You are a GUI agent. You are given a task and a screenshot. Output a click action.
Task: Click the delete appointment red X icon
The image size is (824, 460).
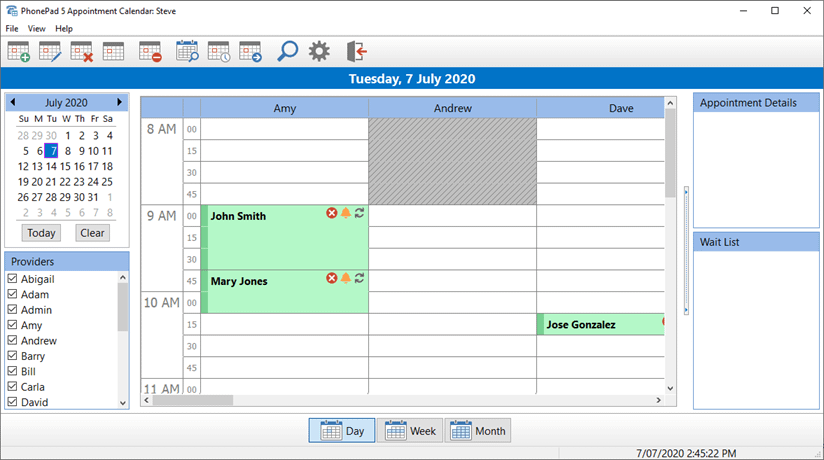81,52
